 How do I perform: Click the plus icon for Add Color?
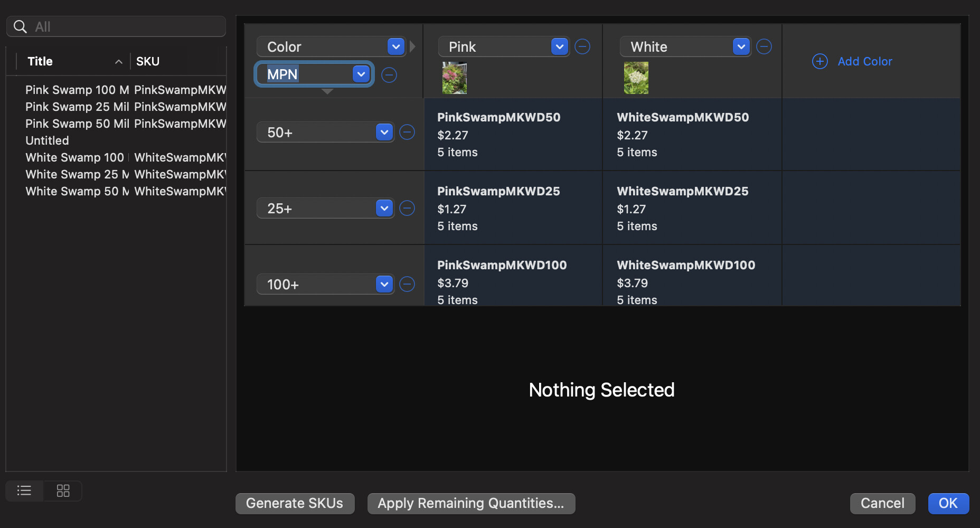point(819,61)
